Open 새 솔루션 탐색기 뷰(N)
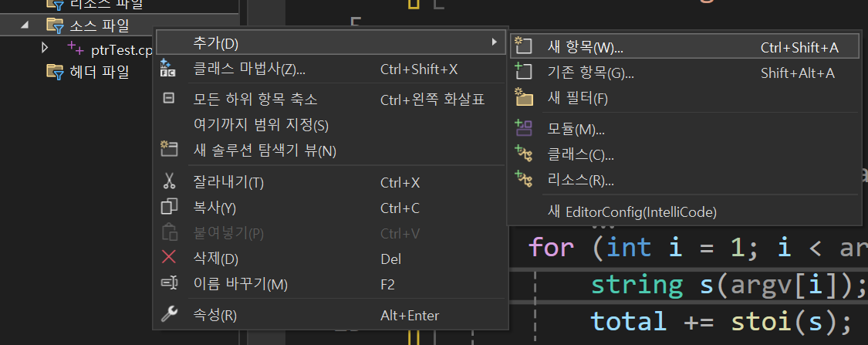This screenshot has height=345, width=868. 330,151
